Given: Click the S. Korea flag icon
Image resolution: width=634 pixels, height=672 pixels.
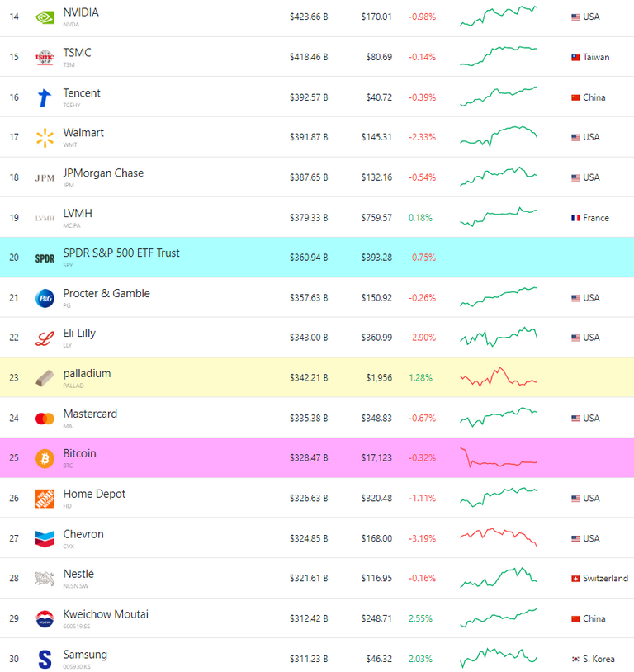Looking at the screenshot, I should 575,659.
